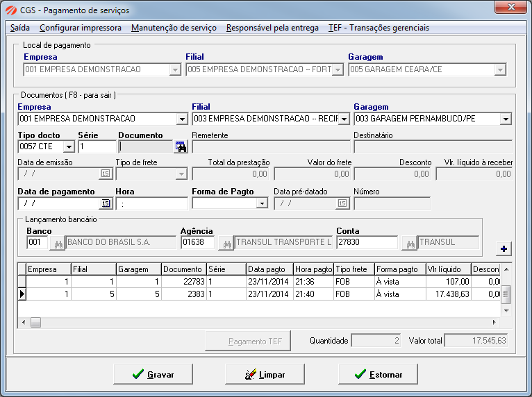
Task: Open TEF - Transações gerenciais menu
Action: coord(379,28)
